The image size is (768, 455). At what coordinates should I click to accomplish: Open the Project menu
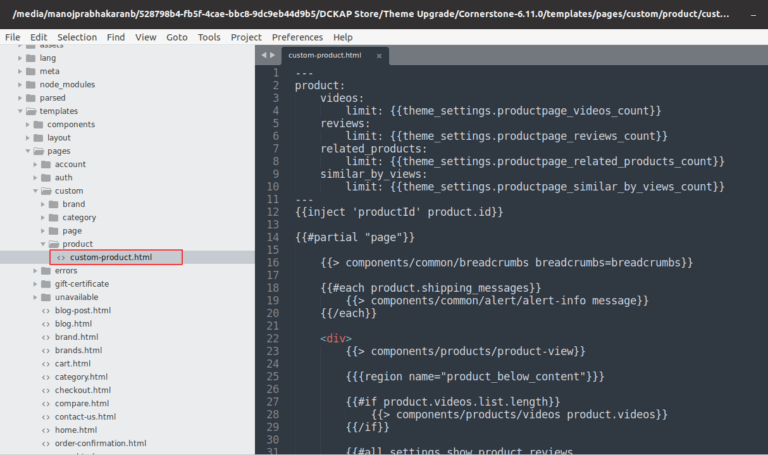click(x=246, y=37)
